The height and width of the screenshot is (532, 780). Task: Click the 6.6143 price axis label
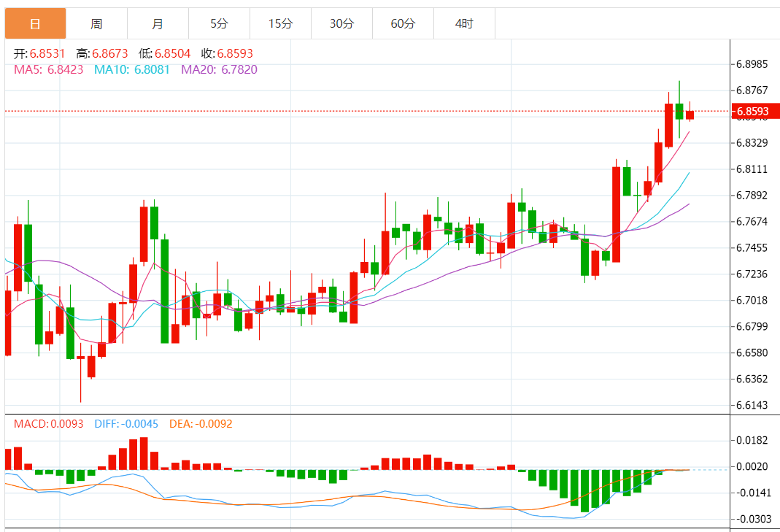[x=752, y=405]
